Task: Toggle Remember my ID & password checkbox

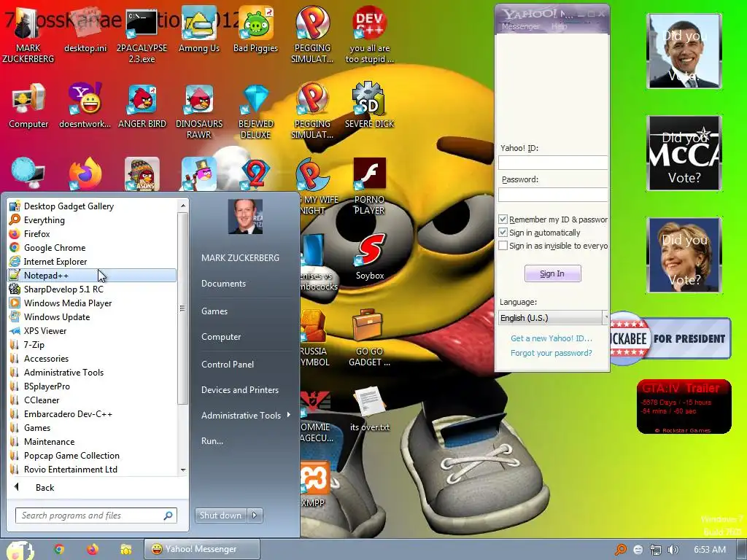Action: pyautogui.click(x=503, y=219)
